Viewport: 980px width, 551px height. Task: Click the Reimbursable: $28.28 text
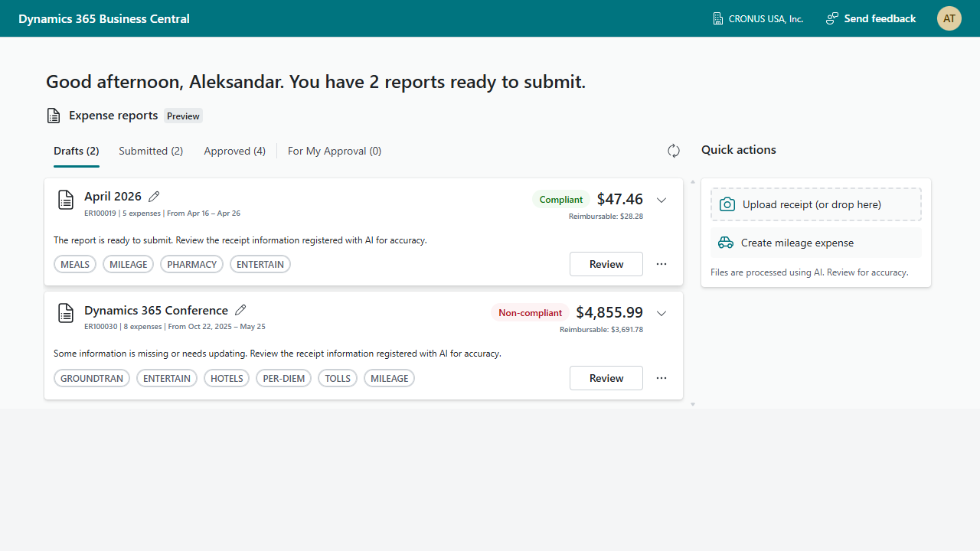pyautogui.click(x=606, y=217)
